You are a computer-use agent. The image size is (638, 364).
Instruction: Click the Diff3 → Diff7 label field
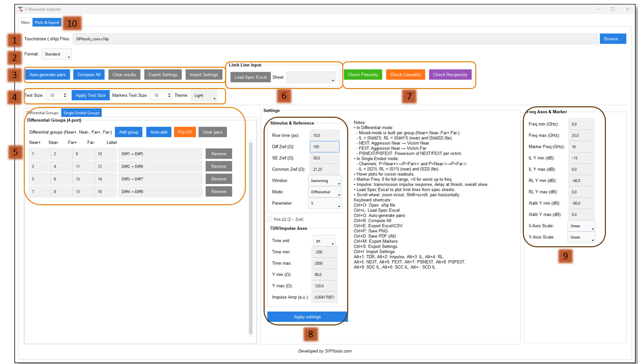click(x=160, y=179)
